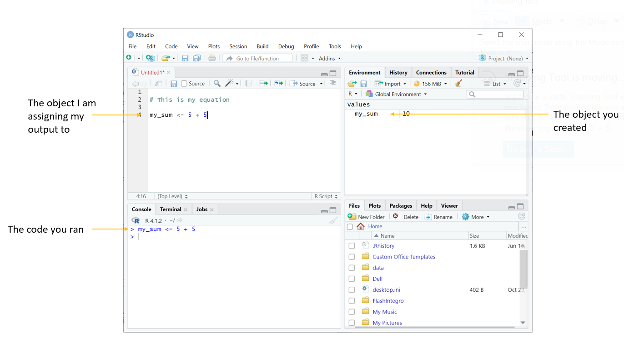Image resolution: width=624 pixels, height=364 pixels.
Task: Click the R Script file type selector
Action: (x=326, y=196)
